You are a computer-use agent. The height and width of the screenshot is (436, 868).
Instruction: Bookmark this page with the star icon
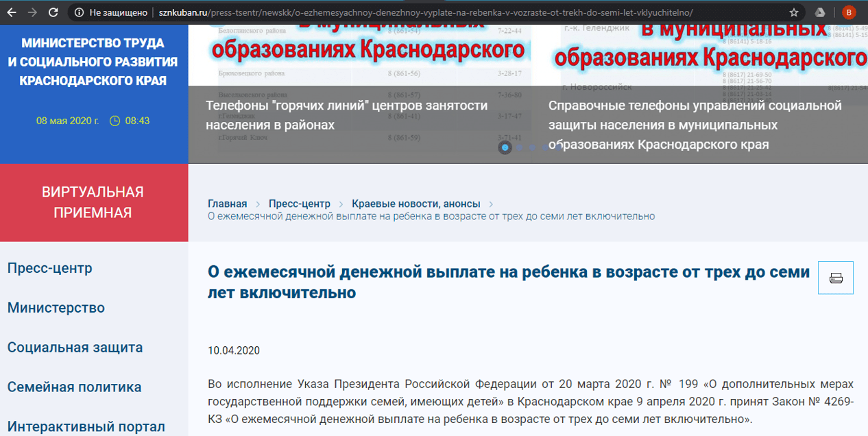point(794,12)
